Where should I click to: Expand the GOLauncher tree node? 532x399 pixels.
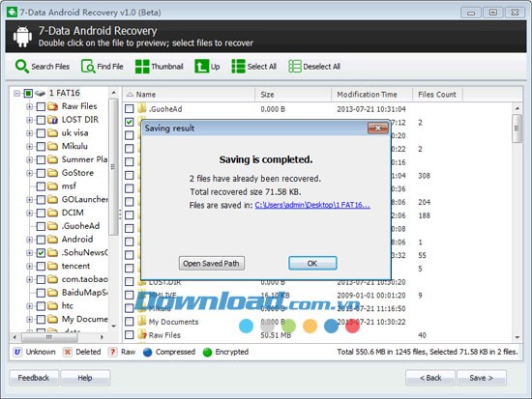pos(30,200)
